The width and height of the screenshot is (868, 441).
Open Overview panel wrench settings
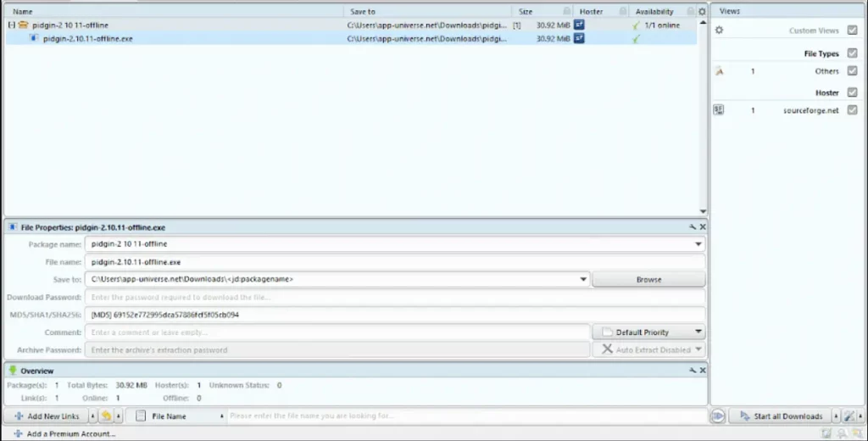pos(693,370)
